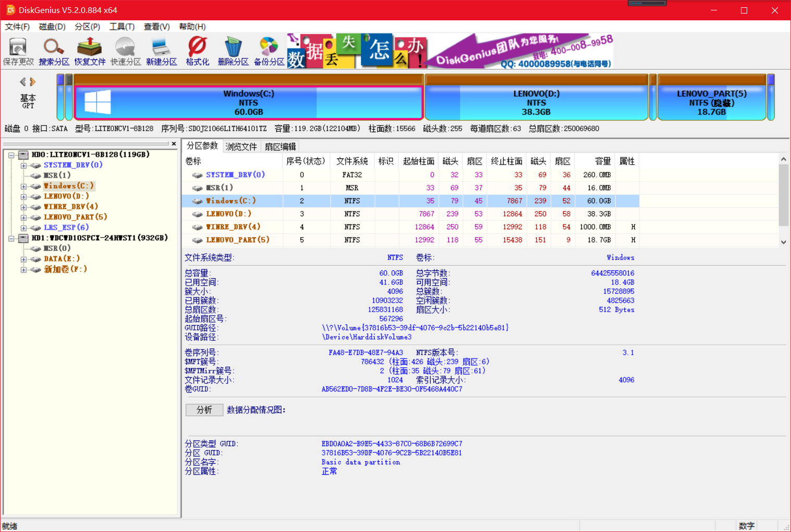Expand the Windows(C:) tree node
Viewport: 791px width, 532px height.
pyautogui.click(x=23, y=186)
